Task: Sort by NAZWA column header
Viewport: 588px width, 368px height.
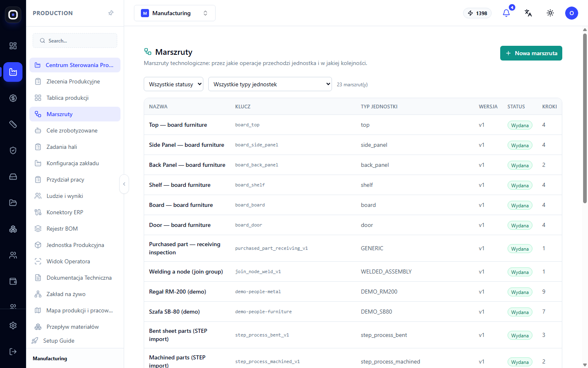Action: [158, 106]
